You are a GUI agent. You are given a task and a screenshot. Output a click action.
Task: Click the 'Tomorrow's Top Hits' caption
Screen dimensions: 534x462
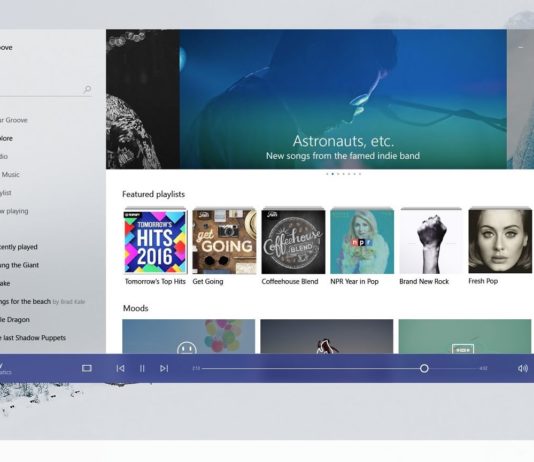coord(155,282)
